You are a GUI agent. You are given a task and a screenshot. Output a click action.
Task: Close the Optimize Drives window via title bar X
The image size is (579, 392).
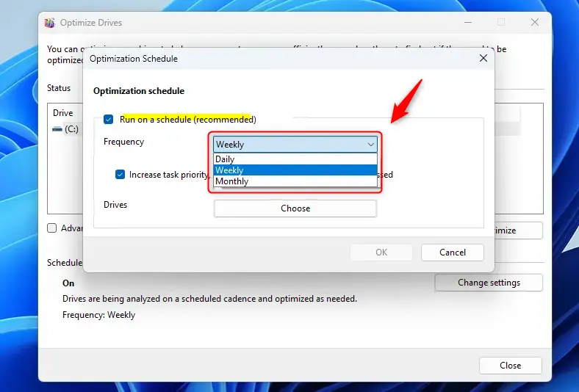(535, 23)
